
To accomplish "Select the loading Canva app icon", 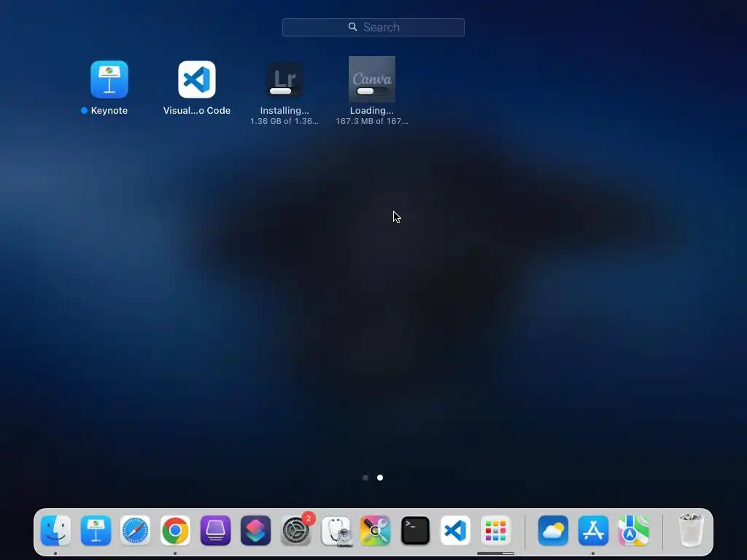I will click(x=372, y=79).
